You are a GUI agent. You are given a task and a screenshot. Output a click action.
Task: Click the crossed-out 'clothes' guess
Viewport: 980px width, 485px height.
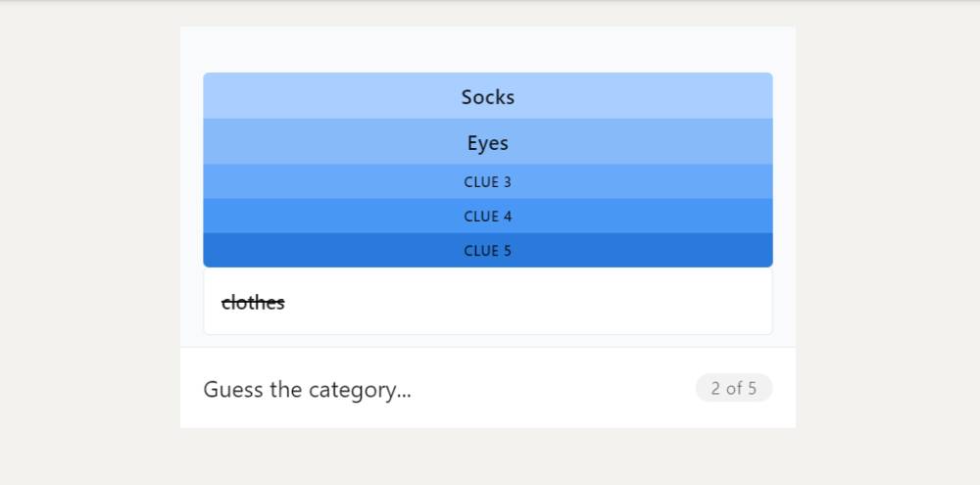click(x=253, y=303)
